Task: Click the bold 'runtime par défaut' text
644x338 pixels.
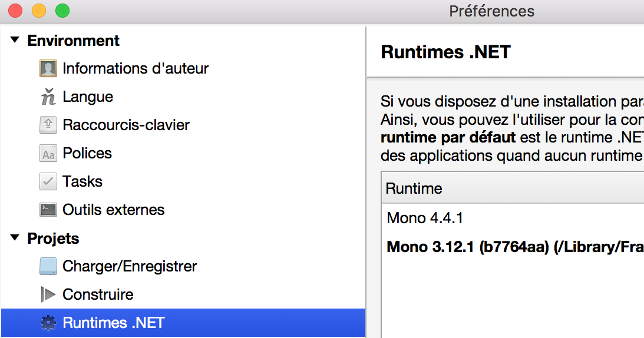Action: coord(448,138)
